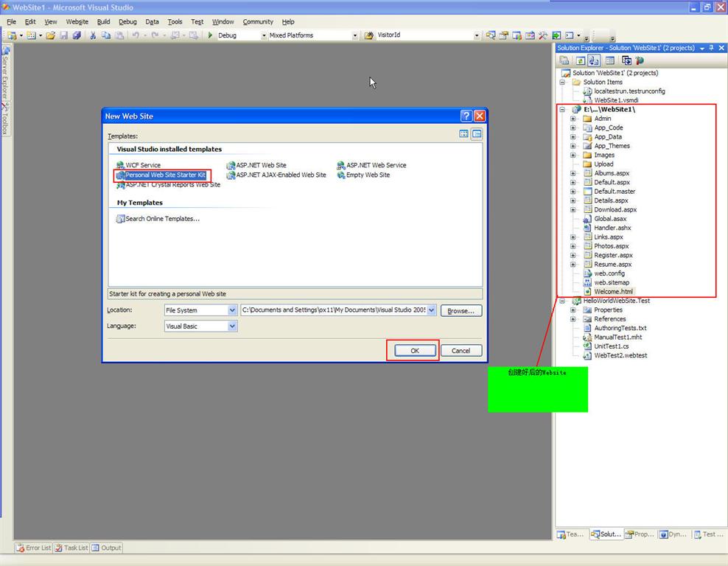Click the help question mark in New Web Site dialog
The width and height of the screenshot is (728, 566).
[x=466, y=116]
